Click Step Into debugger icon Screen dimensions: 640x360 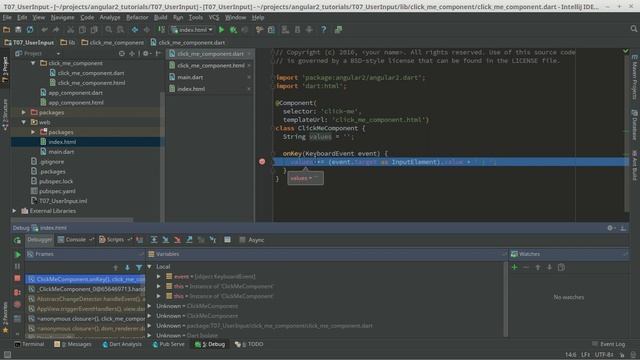click(166, 240)
